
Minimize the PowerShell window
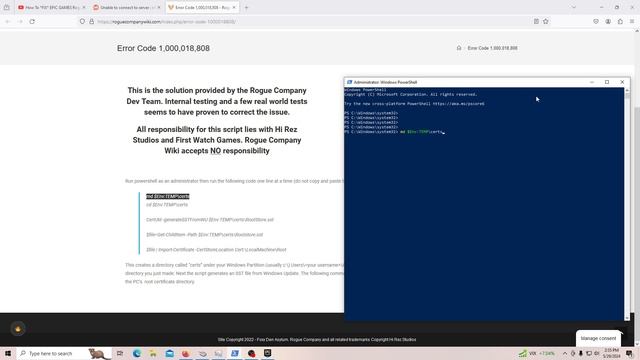pos(592,82)
